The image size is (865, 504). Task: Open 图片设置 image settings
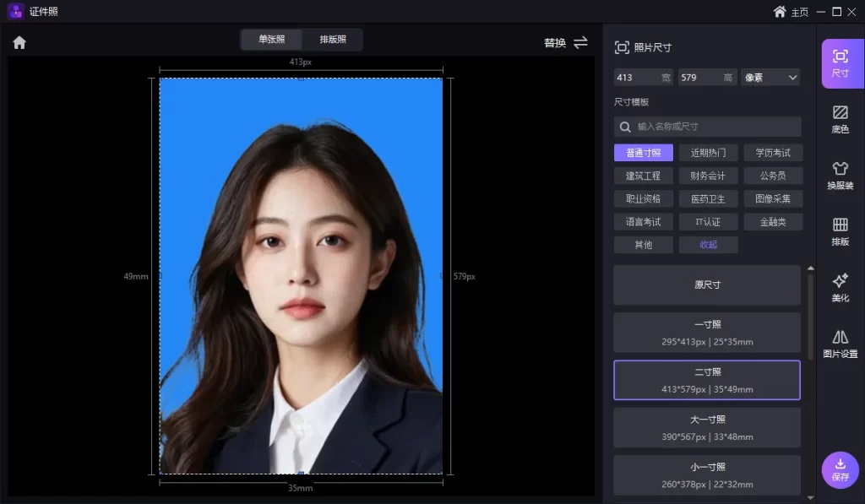click(840, 344)
